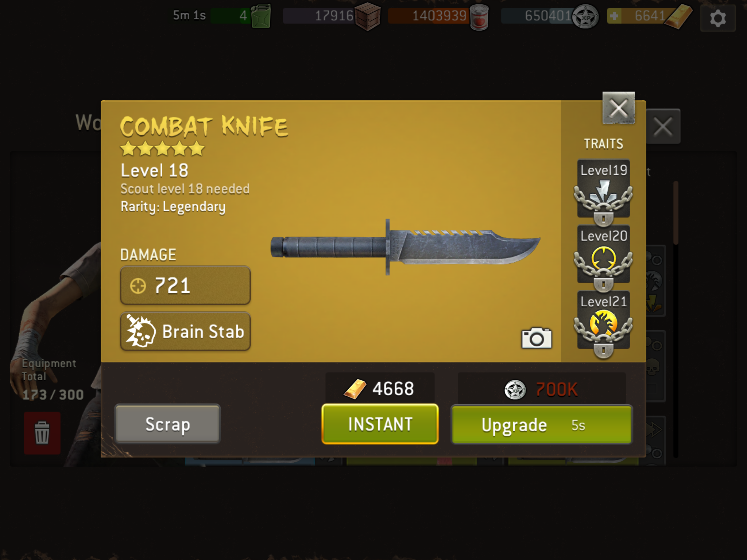Tap the green plus to add gold
747x560 pixels.
(615, 16)
